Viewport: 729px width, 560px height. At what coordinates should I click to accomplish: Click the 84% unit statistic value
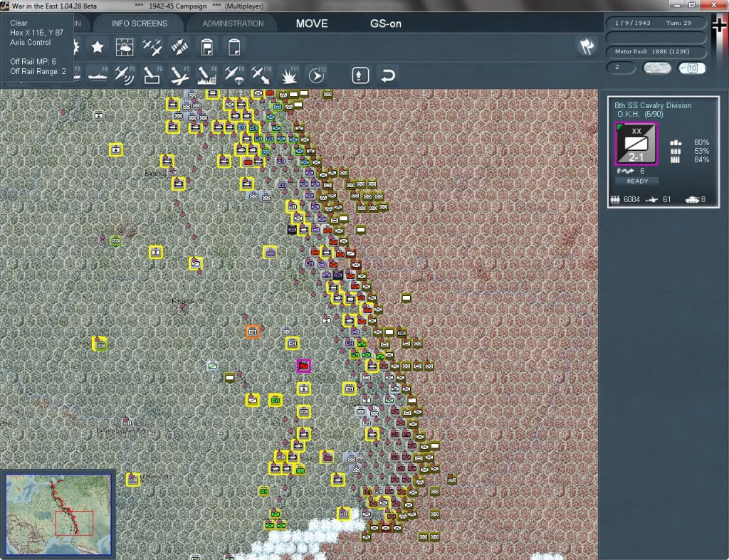coord(701,159)
